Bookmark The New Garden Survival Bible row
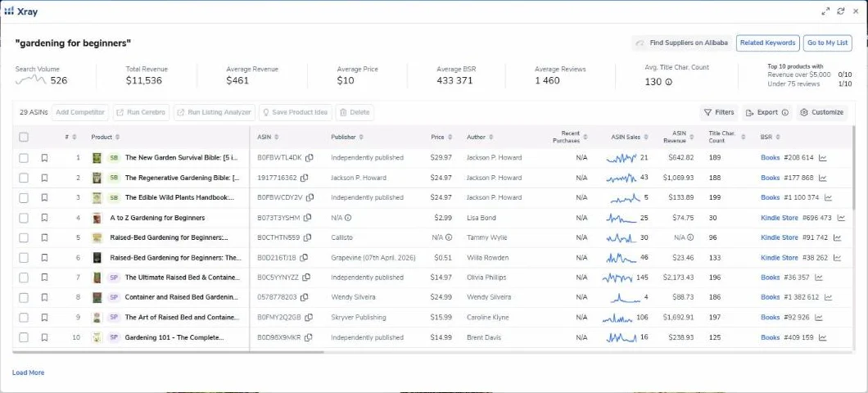Screen dimensions: 868x393 pyautogui.click(x=44, y=158)
